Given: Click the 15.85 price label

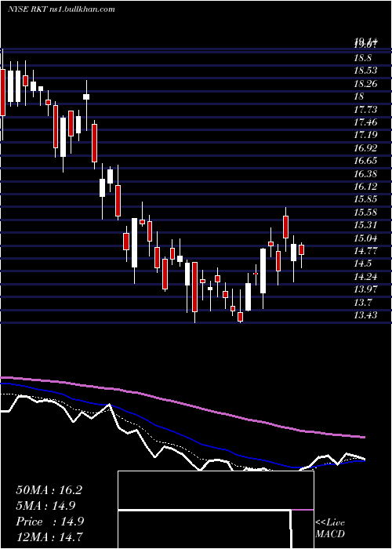Looking at the screenshot, I should point(365,199).
